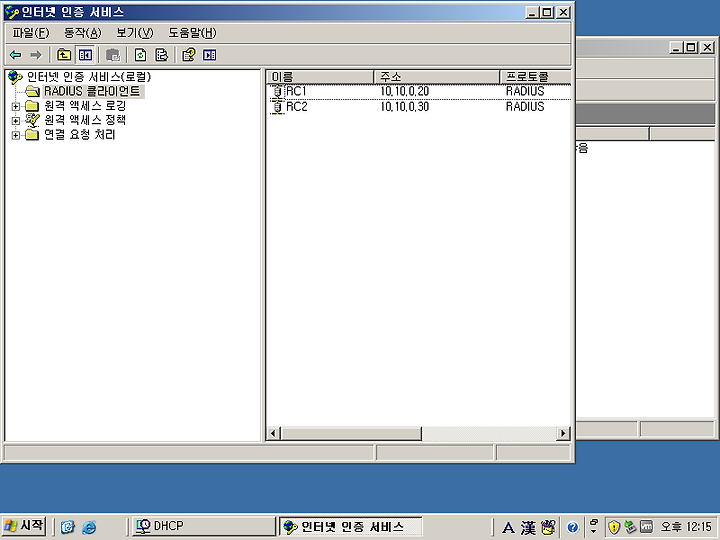Click the title bar system menu icon
This screenshot has width=720, height=540.
pos(11,12)
